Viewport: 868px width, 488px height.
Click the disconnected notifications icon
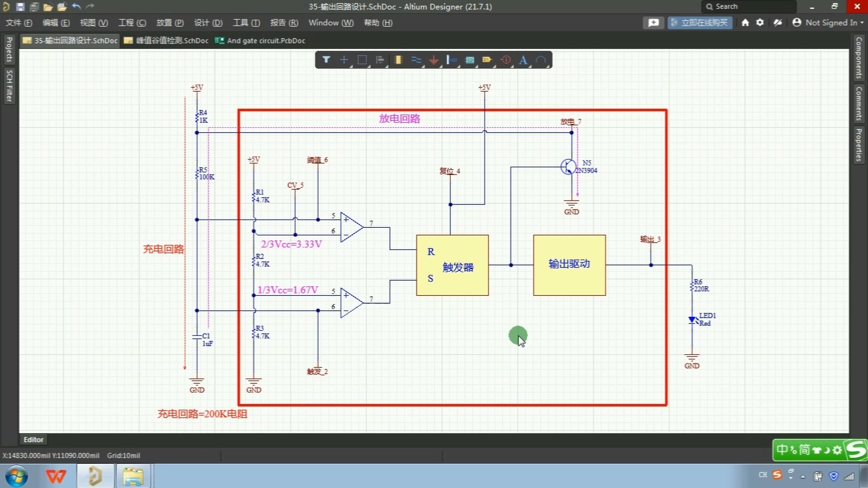tap(777, 22)
